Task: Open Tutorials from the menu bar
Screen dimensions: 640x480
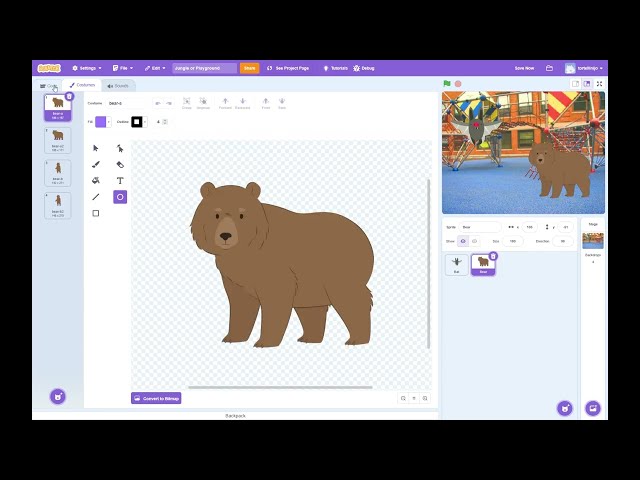Action: tap(335, 68)
